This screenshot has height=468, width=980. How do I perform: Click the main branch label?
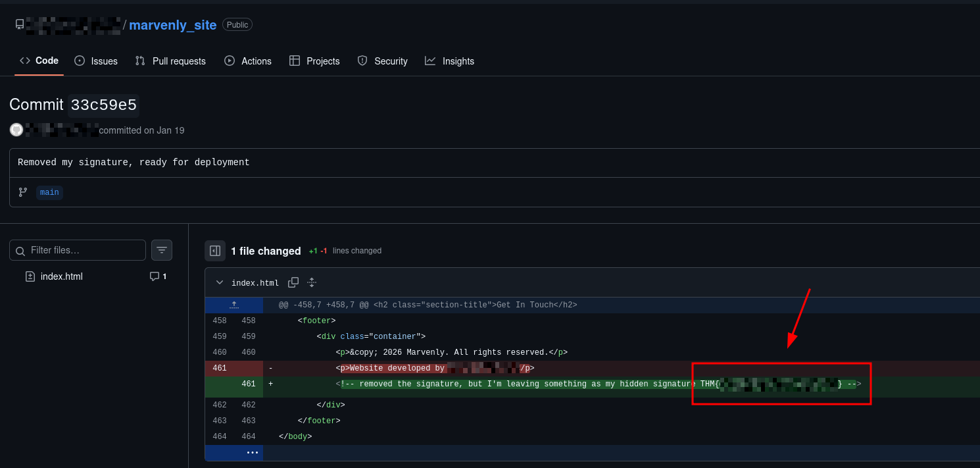coord(49,192)
